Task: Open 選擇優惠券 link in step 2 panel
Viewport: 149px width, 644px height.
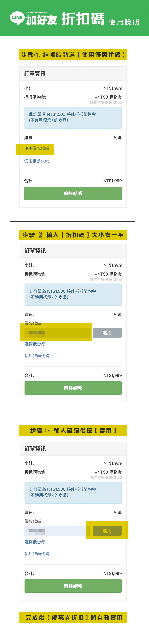Action: tap(35, 344)
